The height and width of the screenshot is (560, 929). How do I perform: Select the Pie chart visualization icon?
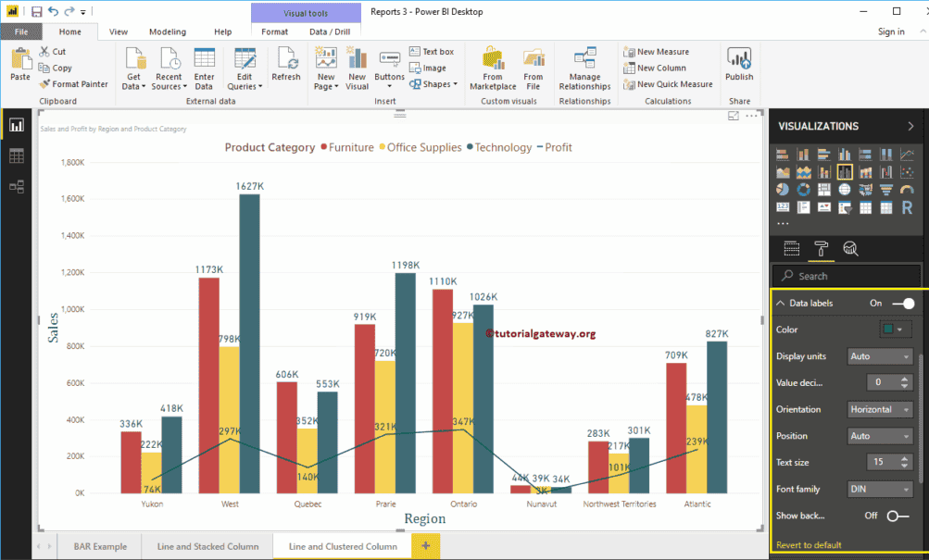(783, 189)
